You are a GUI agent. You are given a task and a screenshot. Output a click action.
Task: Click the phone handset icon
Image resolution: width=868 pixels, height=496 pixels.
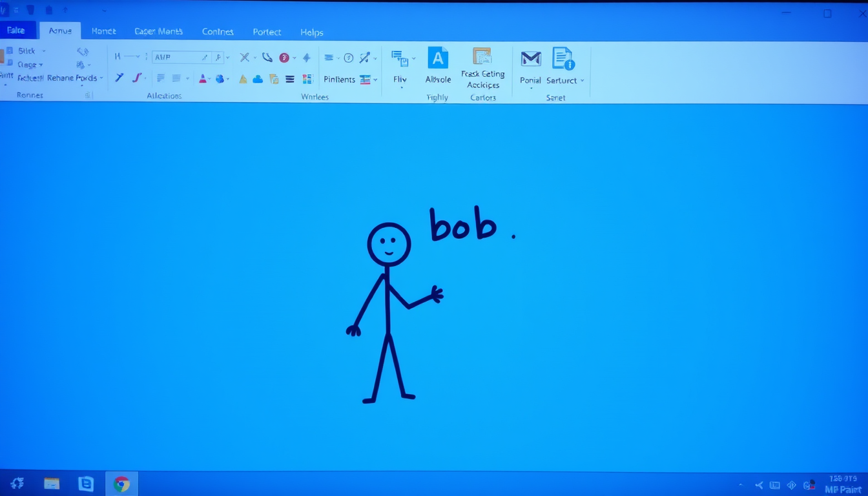(267, 57)
